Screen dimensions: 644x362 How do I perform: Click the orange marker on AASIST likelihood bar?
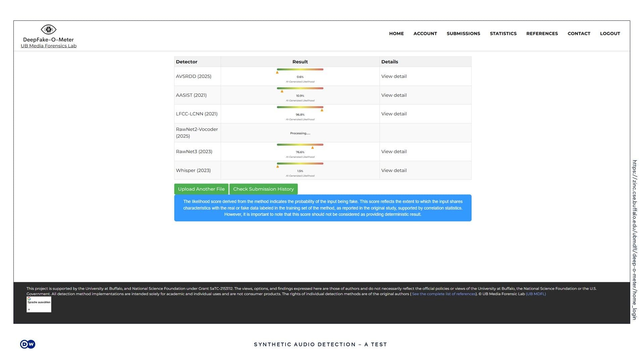[282, 91]
